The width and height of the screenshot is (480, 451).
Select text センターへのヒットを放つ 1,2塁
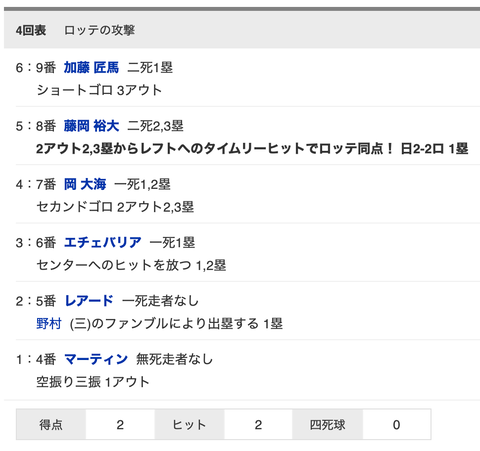click(131, 265)
